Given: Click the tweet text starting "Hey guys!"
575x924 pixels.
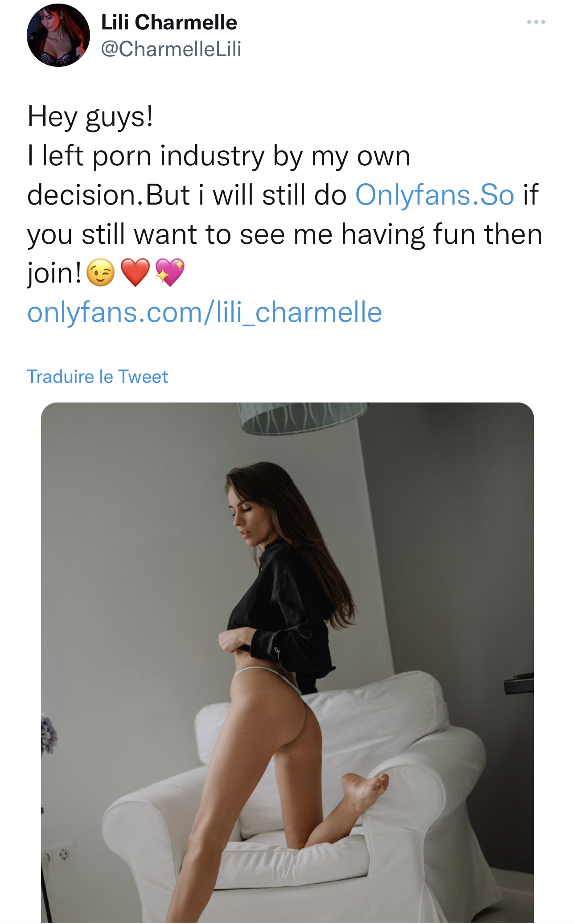Looking at the screenshot, I should tap(90, 117).
